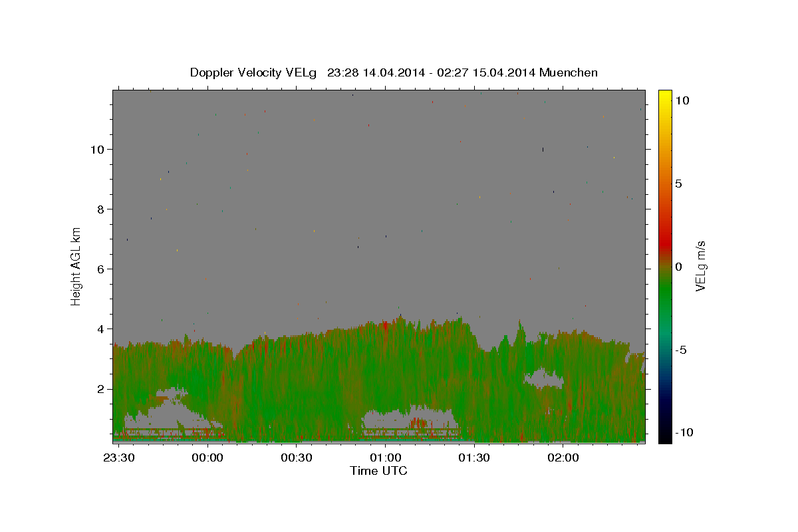Screen dimensions: 798x532
Task: Click the 4 km height tick label
Action: 100,329
